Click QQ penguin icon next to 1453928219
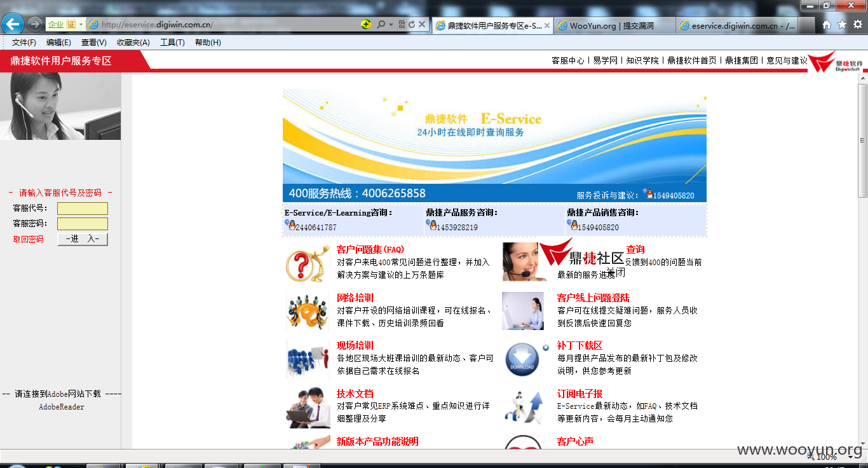Image resolution: width=868 pixels, height=468 pixels. [431, 225]
